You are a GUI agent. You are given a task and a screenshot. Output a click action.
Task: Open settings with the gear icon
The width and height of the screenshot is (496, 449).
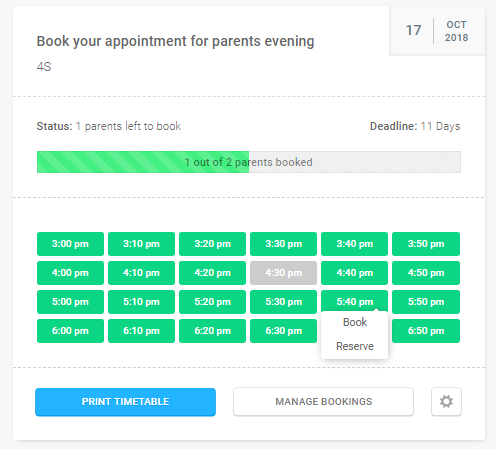coord(446,401)
